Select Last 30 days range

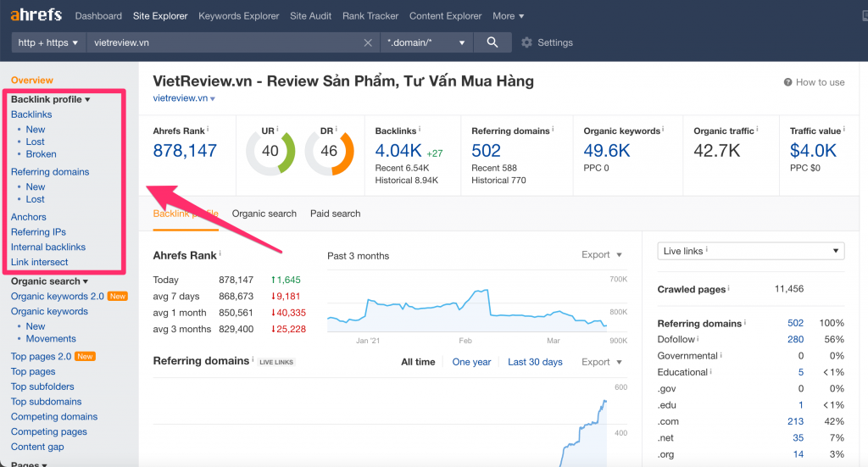(535, 362)
